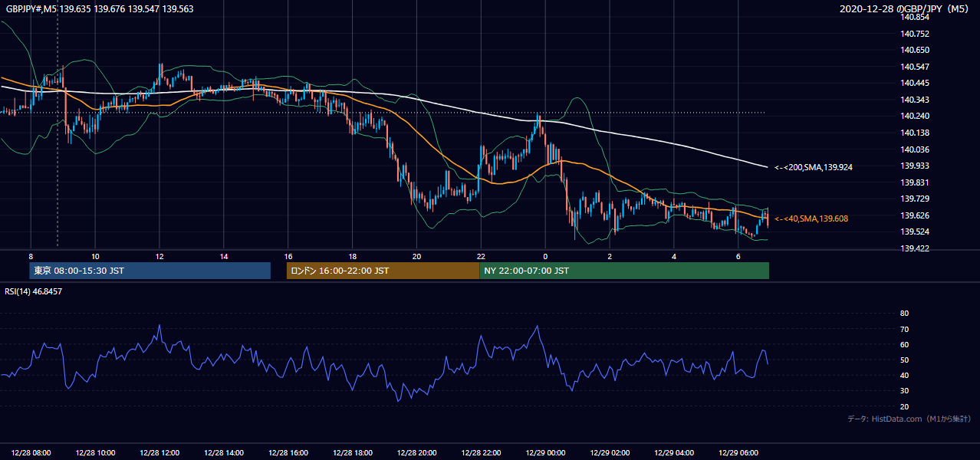Select the London 16:00-22:00 JST session bar

383,271
